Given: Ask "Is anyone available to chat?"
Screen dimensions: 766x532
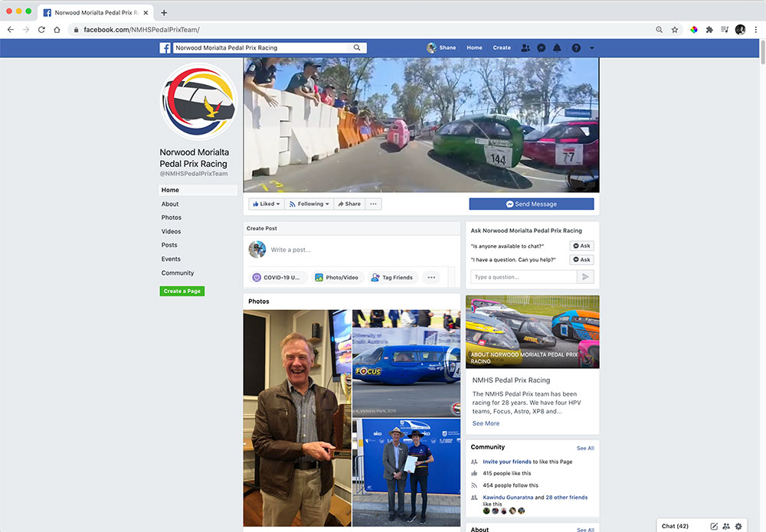Looking at the screenshot, I should (582, 246).
